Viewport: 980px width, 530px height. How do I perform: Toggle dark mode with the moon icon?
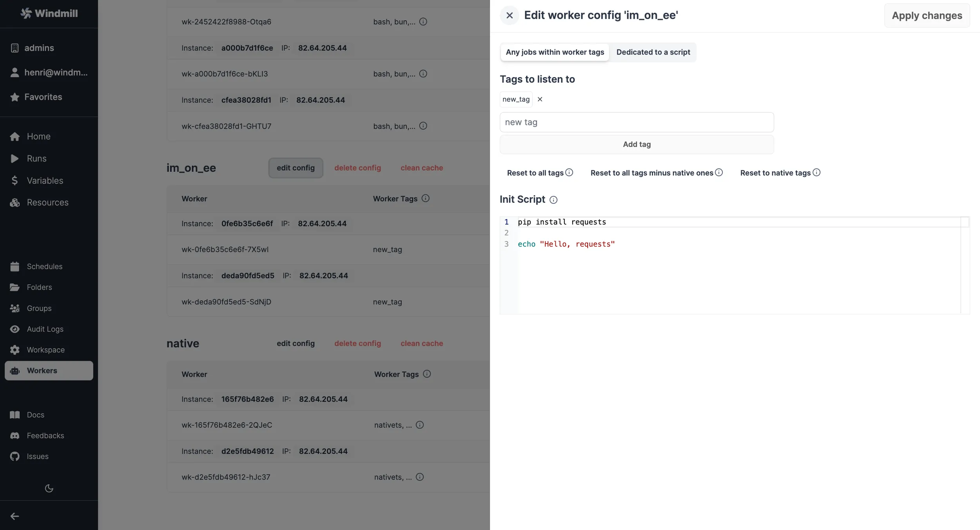[x=49, y=488]
